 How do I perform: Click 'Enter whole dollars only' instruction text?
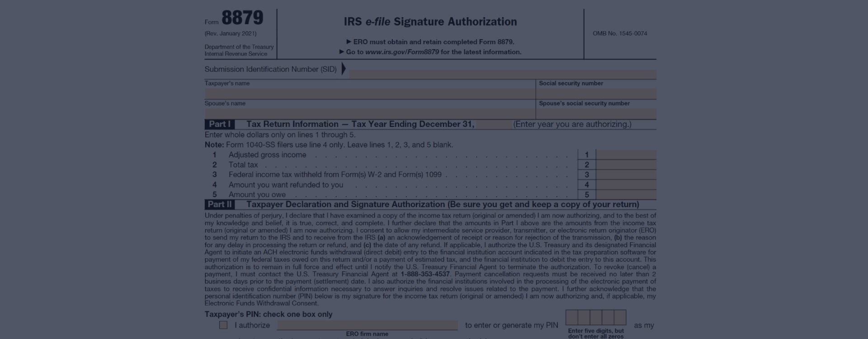point(280,135)
